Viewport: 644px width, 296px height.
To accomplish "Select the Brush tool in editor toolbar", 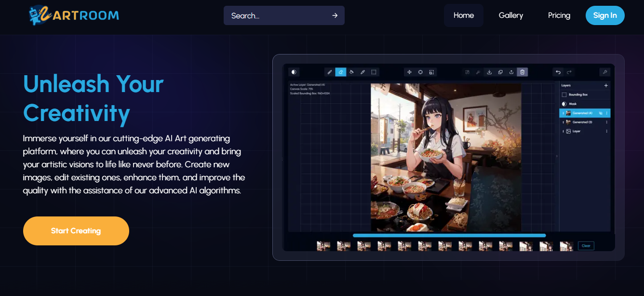I will coord(330,72).
